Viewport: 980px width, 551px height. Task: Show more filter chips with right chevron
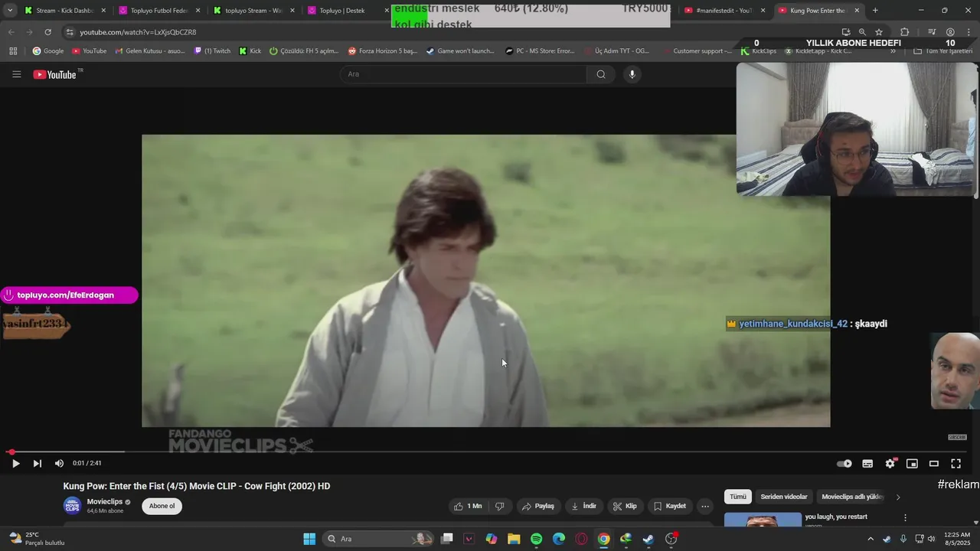[898, 497]
